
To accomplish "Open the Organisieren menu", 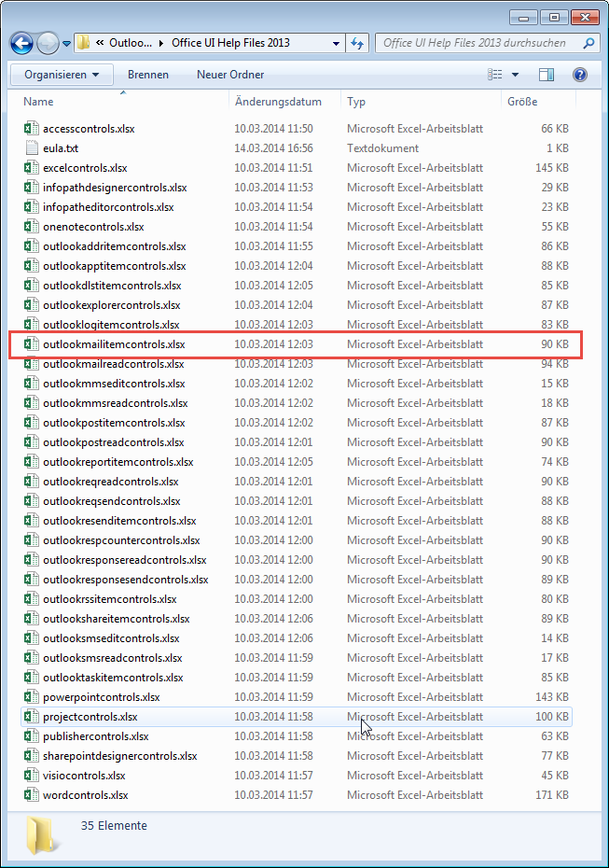I will pyautogui.click(x=62, y=75).
